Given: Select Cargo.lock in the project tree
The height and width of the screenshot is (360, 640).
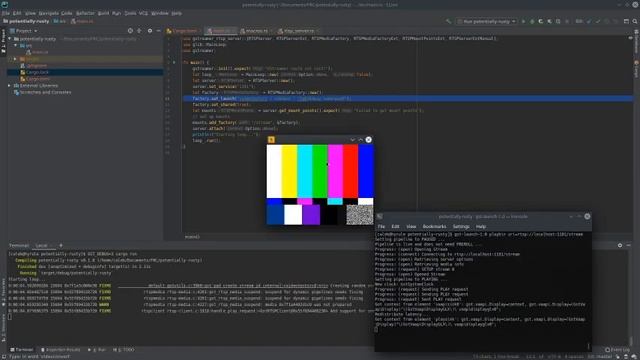Looking at the screenshot, I should point(35,72).
